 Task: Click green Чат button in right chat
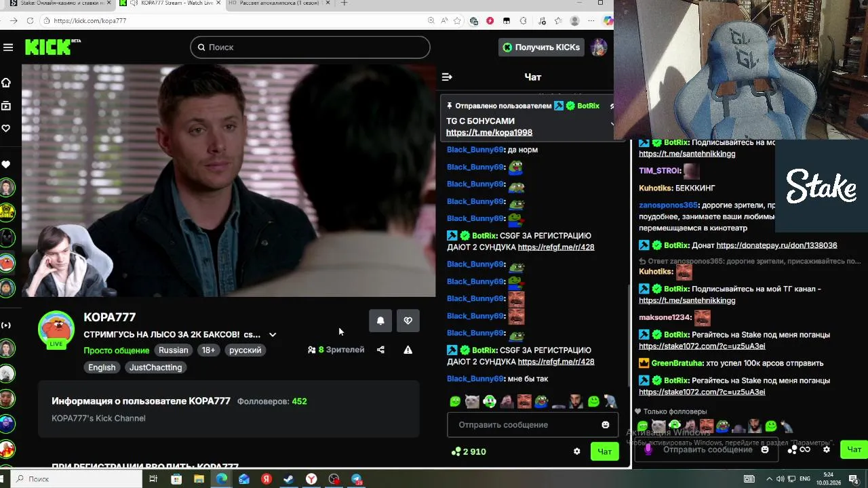[854, 449]
